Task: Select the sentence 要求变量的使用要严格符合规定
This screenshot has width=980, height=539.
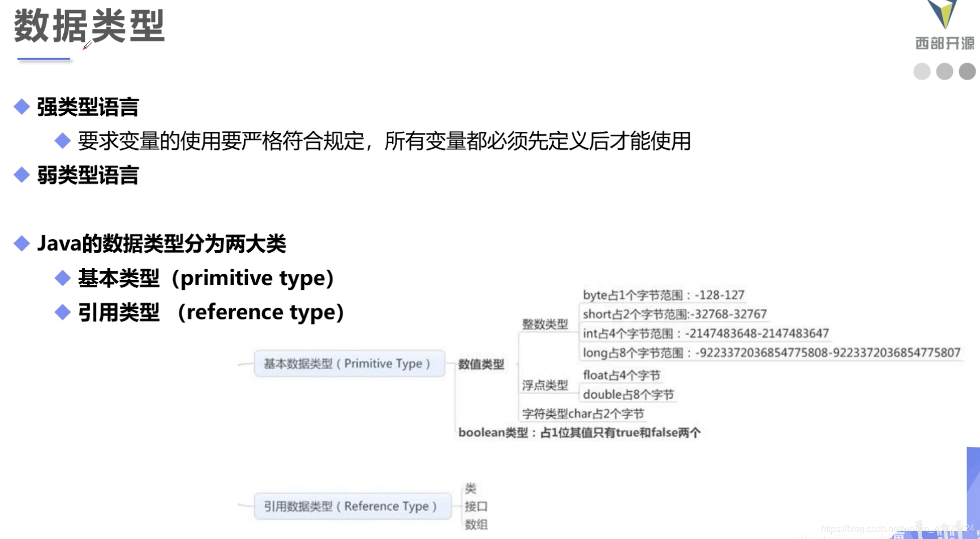Action: pos(221,141)
